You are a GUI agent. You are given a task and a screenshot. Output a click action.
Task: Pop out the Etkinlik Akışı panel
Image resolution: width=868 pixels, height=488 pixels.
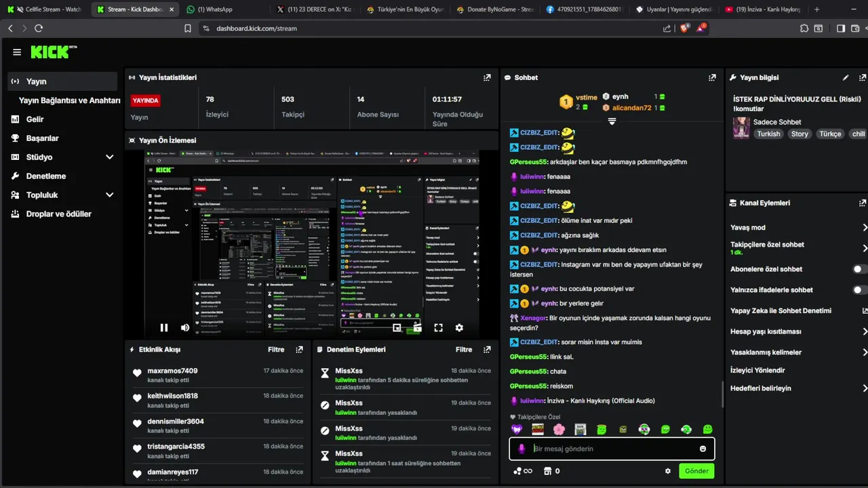click(299, 350)
